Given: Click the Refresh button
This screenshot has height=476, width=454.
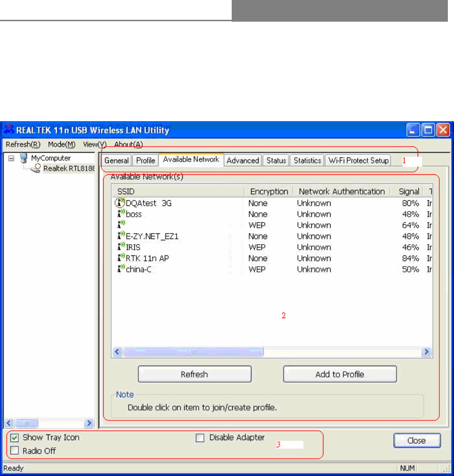Looking at the screenshot, I should point(195,374).
